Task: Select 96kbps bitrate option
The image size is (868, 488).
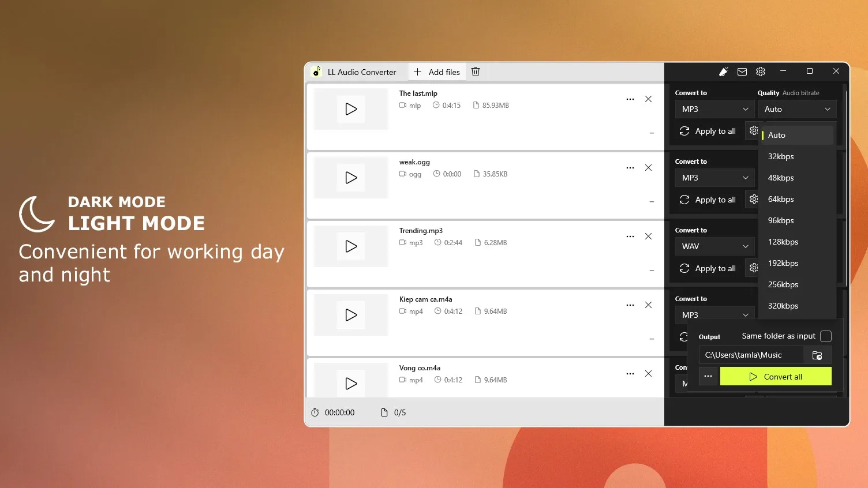Action: (x=797, y=220)
